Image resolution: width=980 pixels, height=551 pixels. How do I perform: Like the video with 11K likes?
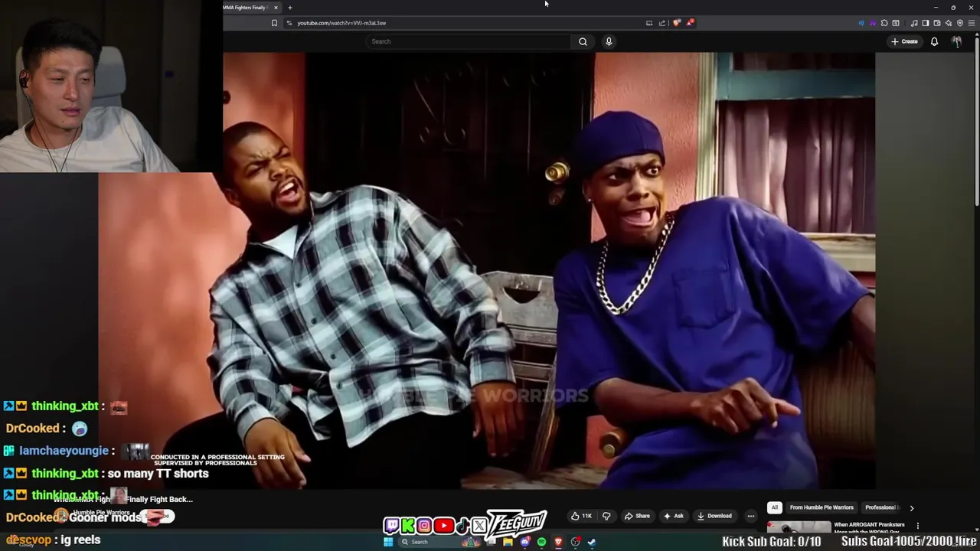tap(581, 516)
